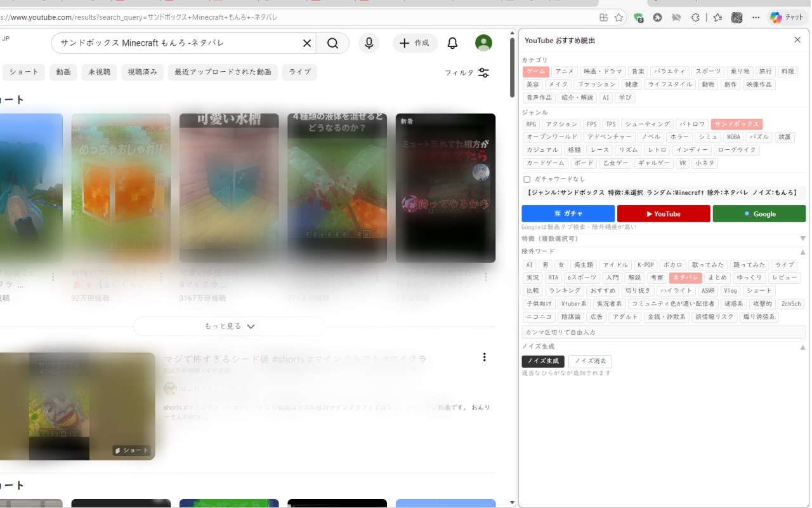Open the browser profile avatar
This screenshot has height=508, width=812.
point(737,18)
